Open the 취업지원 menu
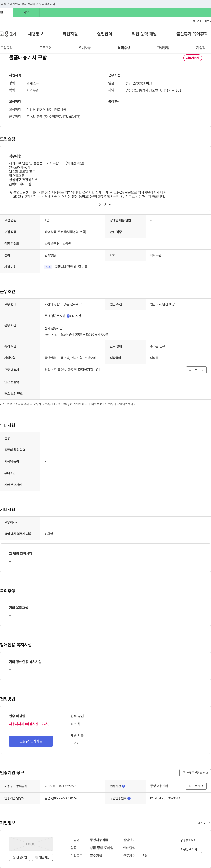The image size is (211, 868). point(70,34)
